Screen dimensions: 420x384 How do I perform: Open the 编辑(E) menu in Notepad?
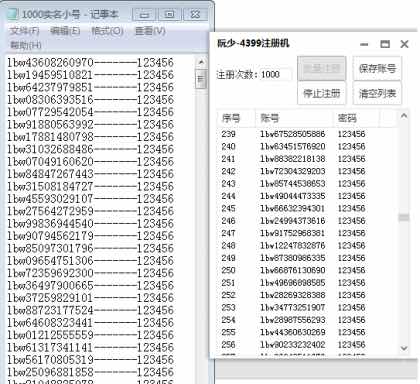pyautogui.click(x=65, y=31)
